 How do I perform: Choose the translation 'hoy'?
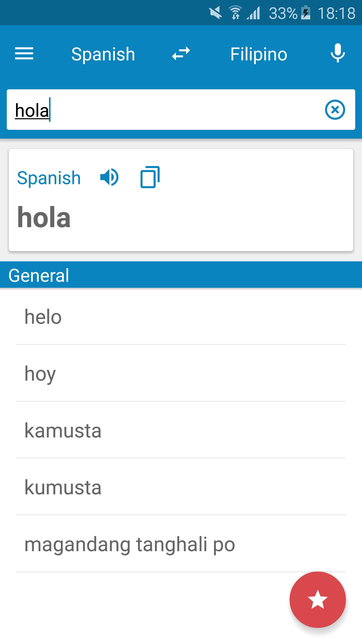pyautogui.click(x=40, y=374)
